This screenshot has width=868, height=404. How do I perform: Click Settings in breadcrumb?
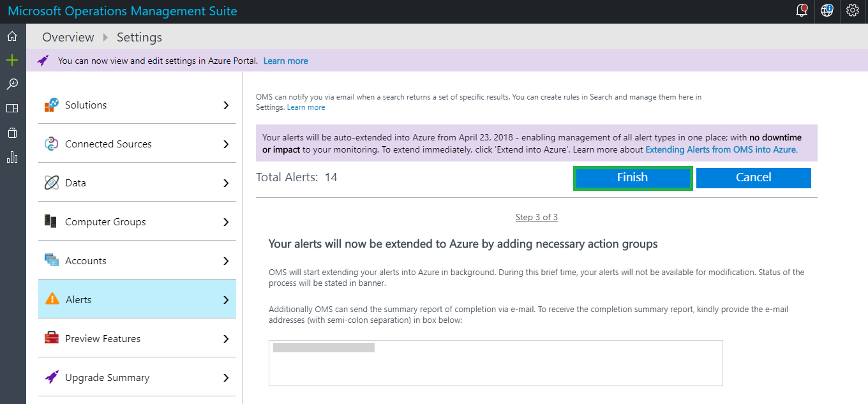pos(139,37)
